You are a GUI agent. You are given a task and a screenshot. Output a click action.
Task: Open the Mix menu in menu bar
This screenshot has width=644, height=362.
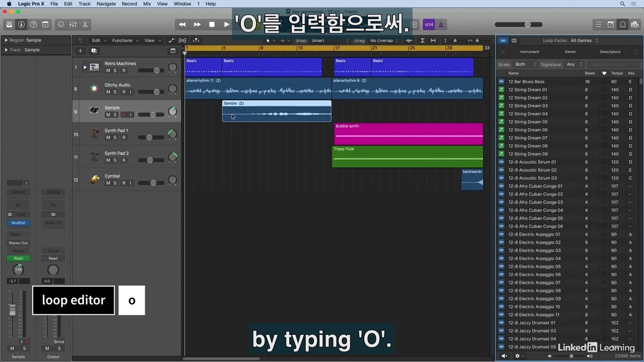[147, 4]
